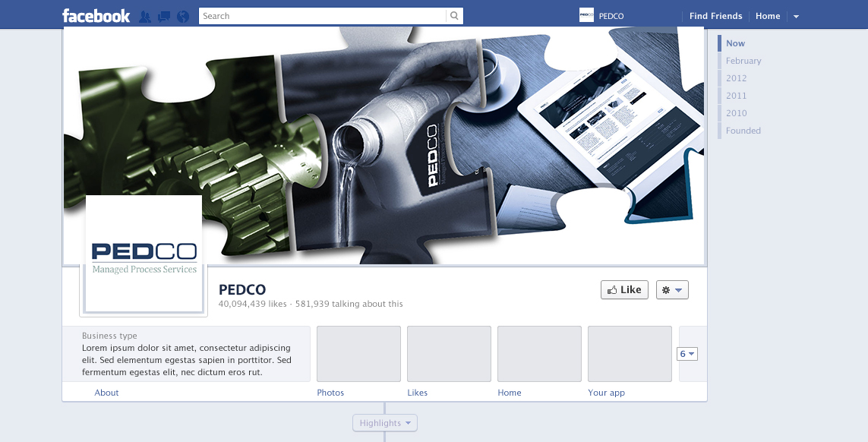Click the Likes label link

pos(418,393)
